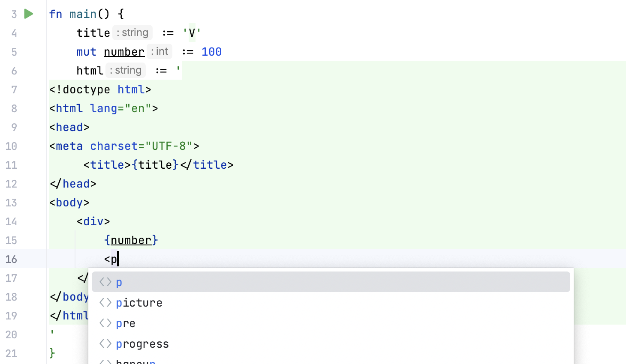Click the "mut" keyword on line 5

[86, 51]
